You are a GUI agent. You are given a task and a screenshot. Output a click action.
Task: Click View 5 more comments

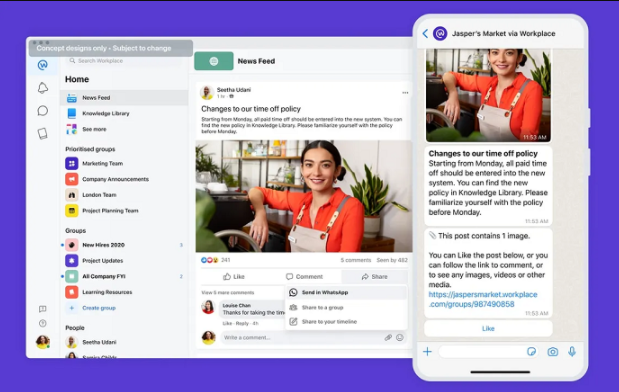228,293
